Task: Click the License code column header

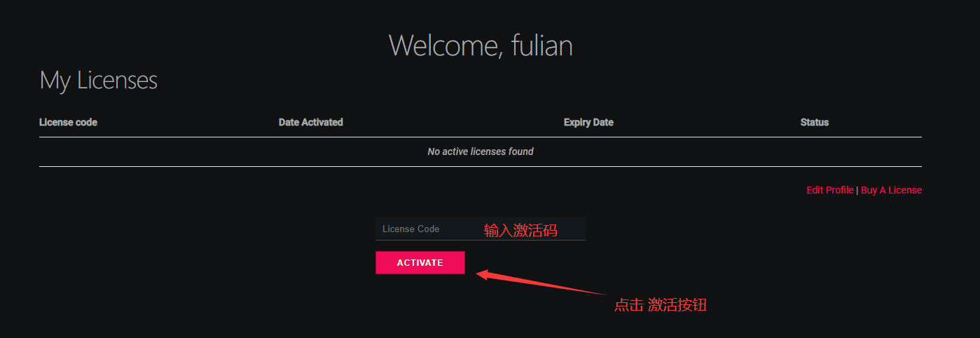Action: 68,122
